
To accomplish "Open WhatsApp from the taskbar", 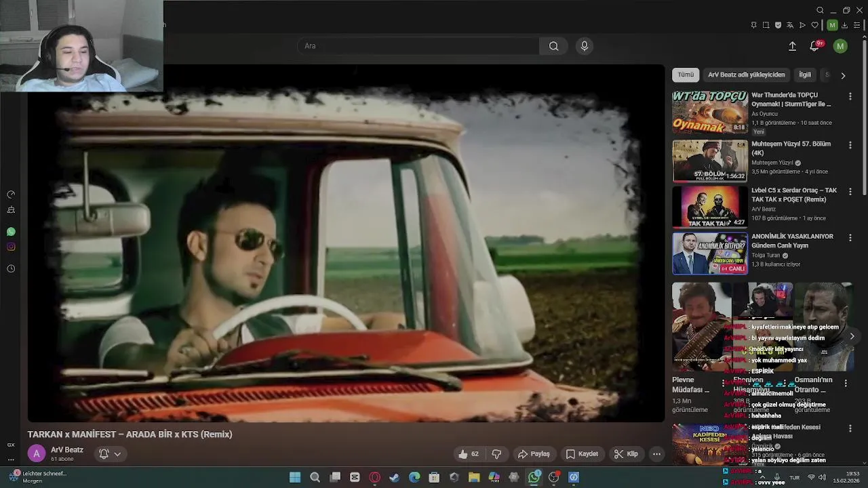I will [x=534, y=477].
